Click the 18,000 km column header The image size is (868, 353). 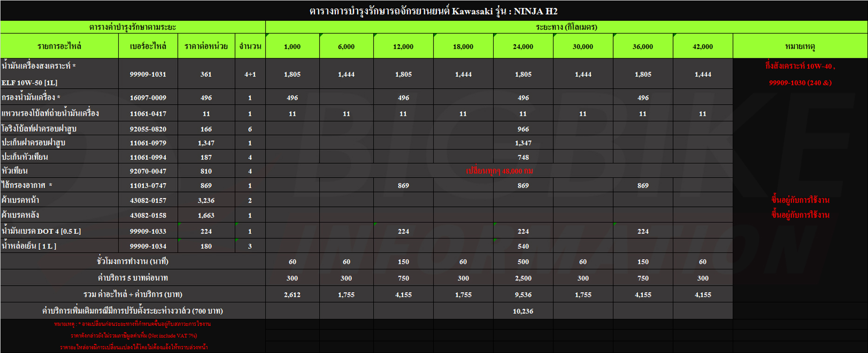point(463,46)
